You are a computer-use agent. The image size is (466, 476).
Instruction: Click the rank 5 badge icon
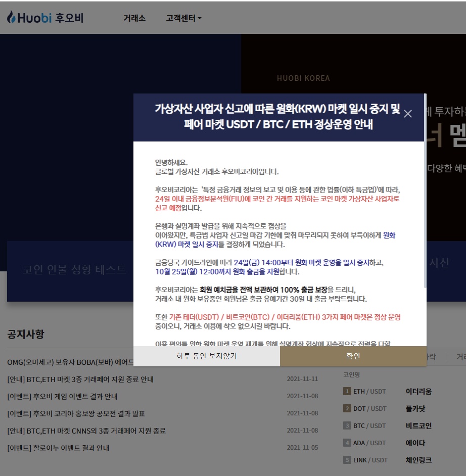coord(347,460)
